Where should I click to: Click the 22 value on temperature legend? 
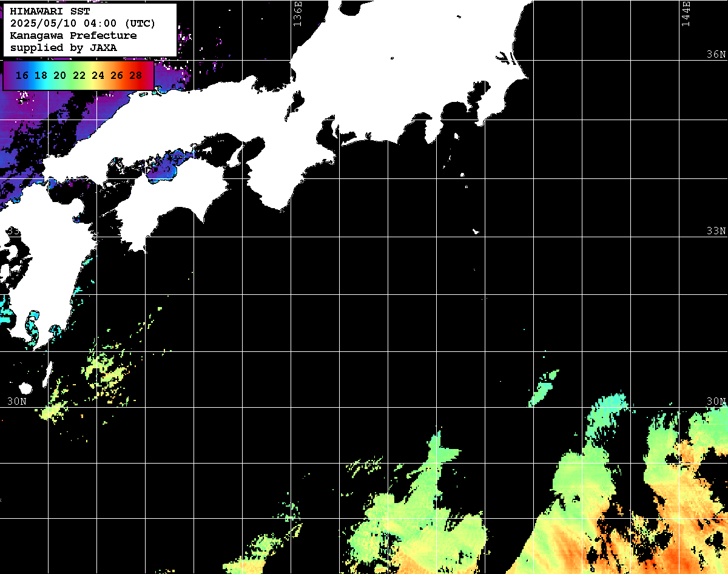click(x=79, y=76)
